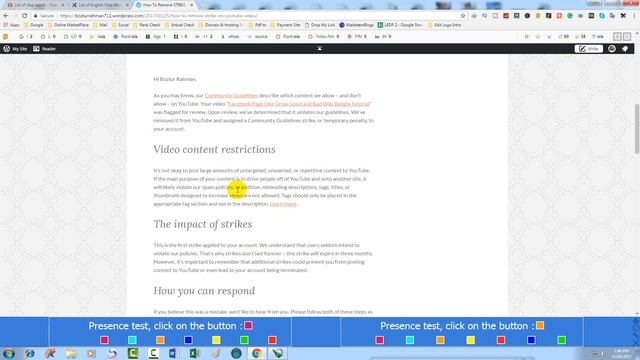Viewport: 640px width, 360px height.
Task: Click the 'Video content restrictions' heading
Action: pyautogui.click(x=214, y=149)
